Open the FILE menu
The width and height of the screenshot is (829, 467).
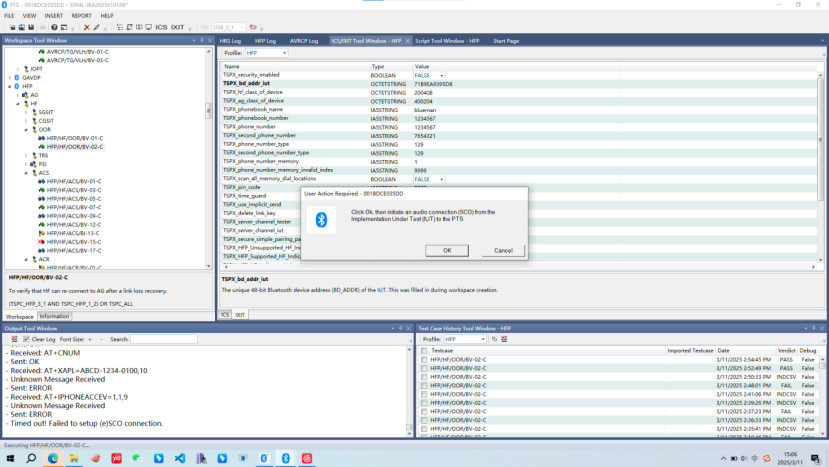click(x=10, y=16)
